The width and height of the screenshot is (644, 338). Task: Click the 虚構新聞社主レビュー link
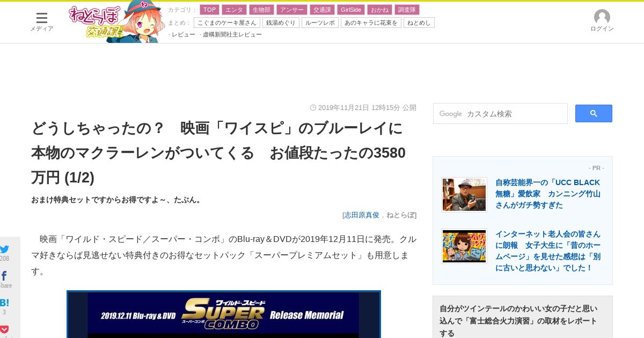232,34
